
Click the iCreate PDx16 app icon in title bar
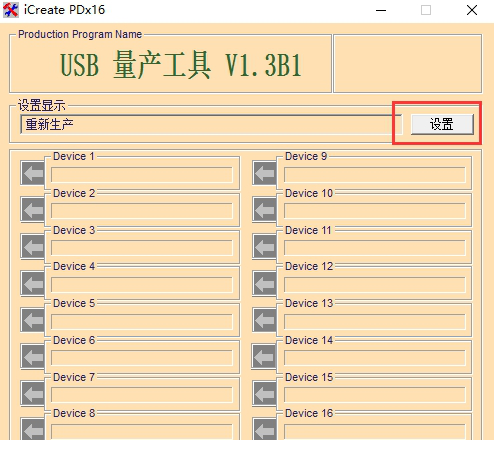coord(11,10)
